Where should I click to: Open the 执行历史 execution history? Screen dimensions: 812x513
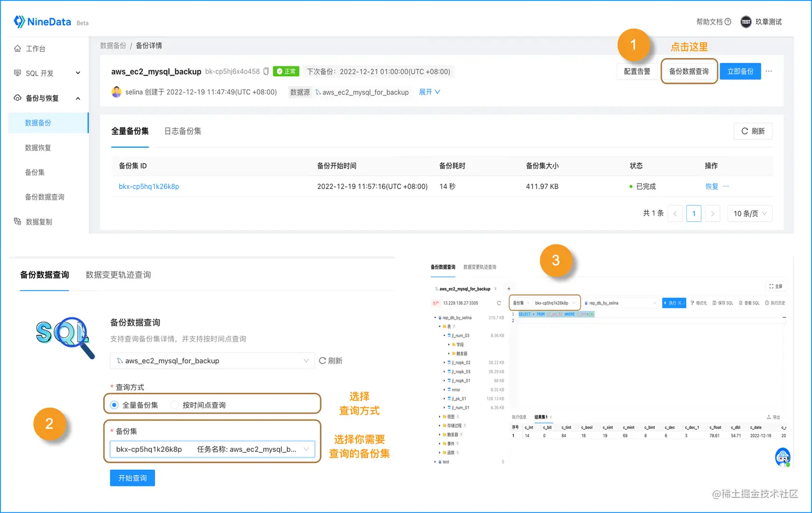tap(774, 302)
